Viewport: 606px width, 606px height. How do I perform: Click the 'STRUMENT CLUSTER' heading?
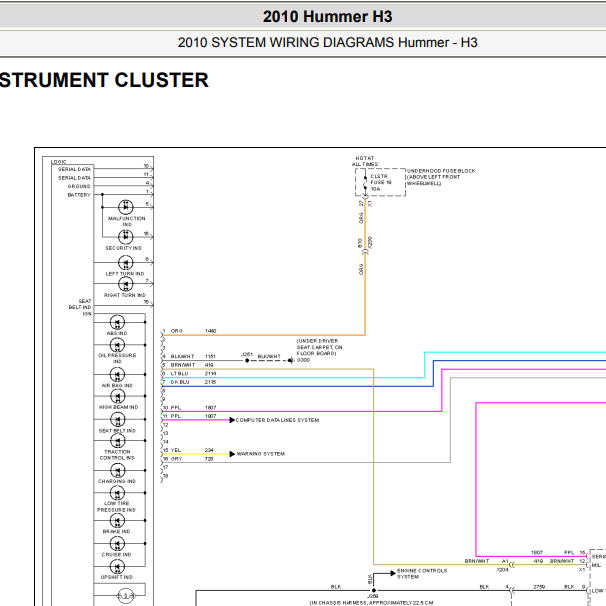point(104,80)
